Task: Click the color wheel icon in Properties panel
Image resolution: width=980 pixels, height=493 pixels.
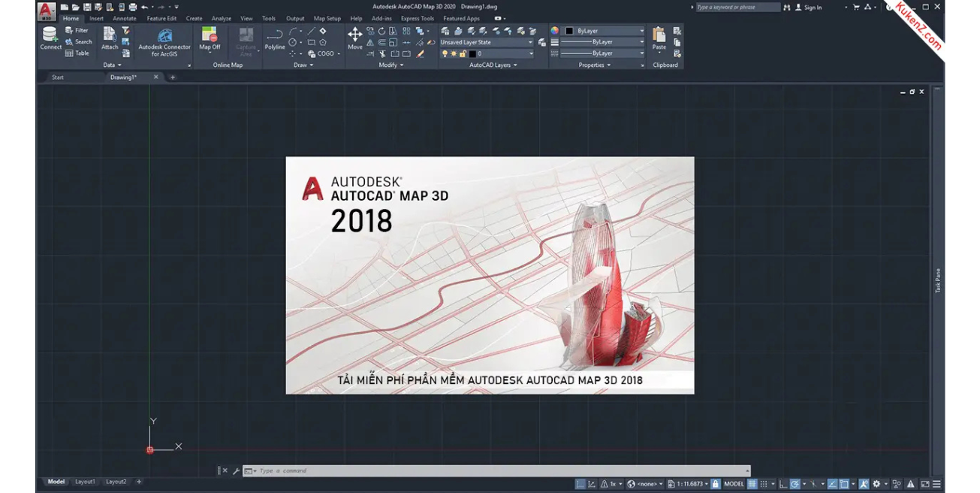Action: click(555, 31)
